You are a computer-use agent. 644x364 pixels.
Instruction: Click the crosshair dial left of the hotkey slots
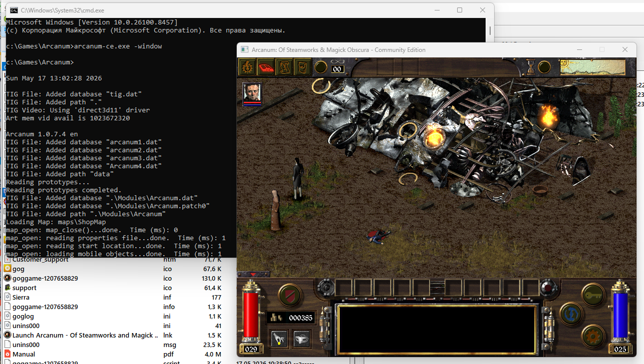pos(325,288)
